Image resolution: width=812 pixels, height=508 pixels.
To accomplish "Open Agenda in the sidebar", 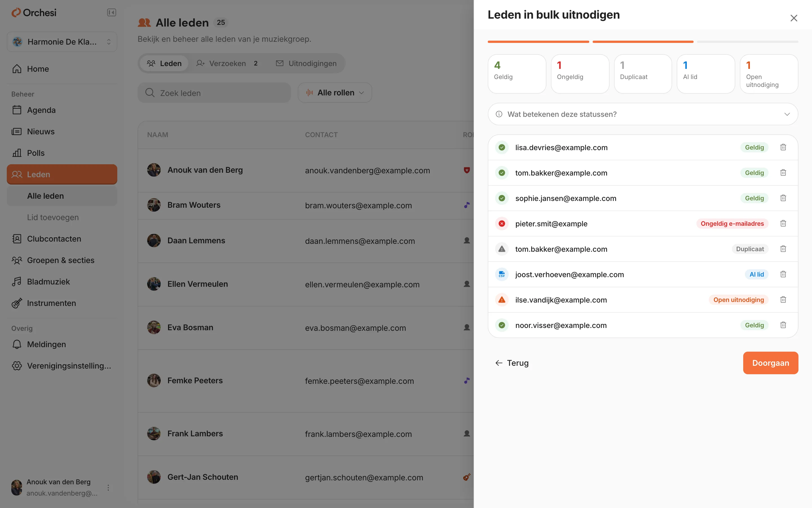I will pos(62,110).
